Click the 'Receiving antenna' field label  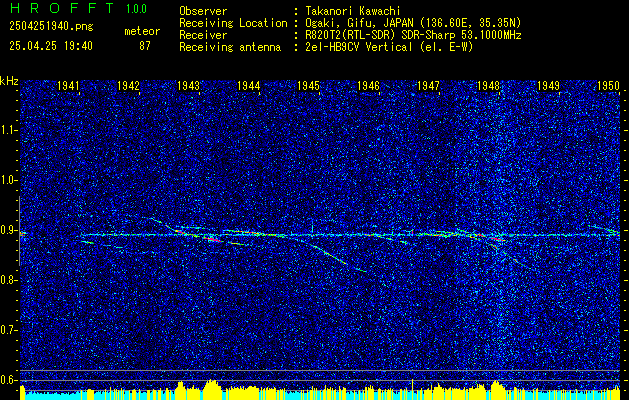(230, 47)
